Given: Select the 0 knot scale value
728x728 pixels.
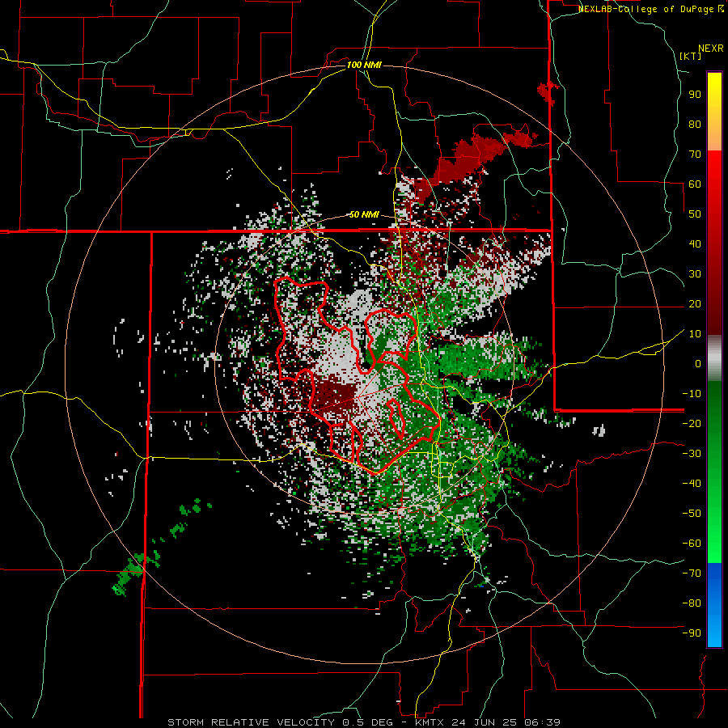Looking at the screenshot, I should [x=698, y=364].
